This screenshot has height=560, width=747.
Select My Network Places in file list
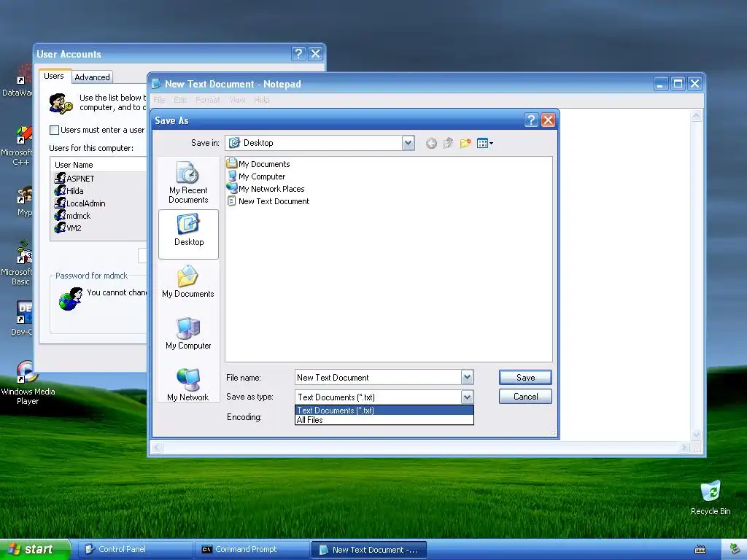click(266, 189)
